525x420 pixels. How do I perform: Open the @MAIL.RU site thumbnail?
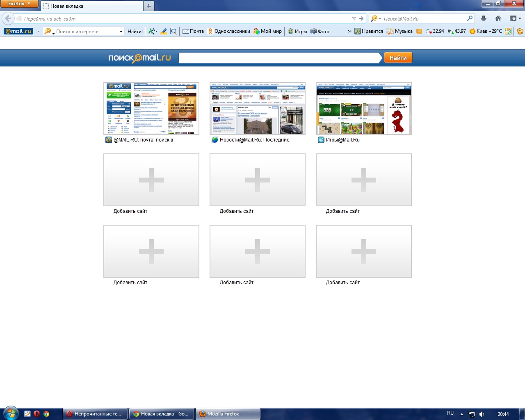click(x=151, y=108)
